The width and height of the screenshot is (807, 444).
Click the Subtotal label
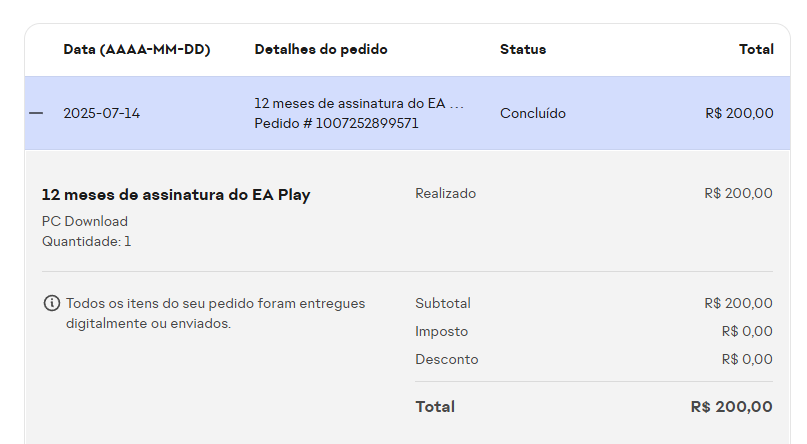(442, 303)
